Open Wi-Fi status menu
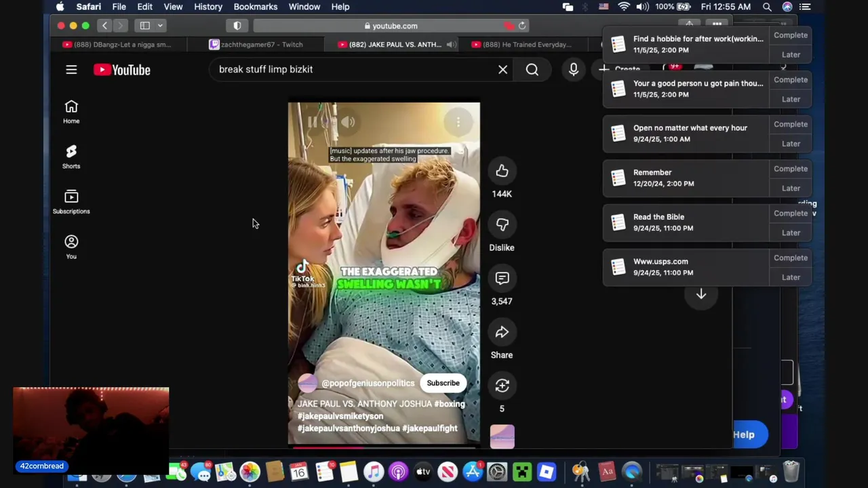 click(x=623, y=7)
